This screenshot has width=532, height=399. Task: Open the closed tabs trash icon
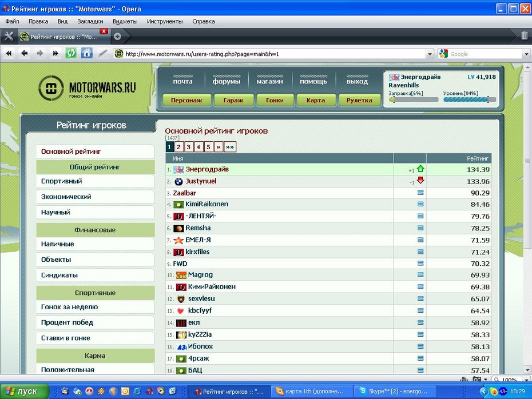pos(524,35)
